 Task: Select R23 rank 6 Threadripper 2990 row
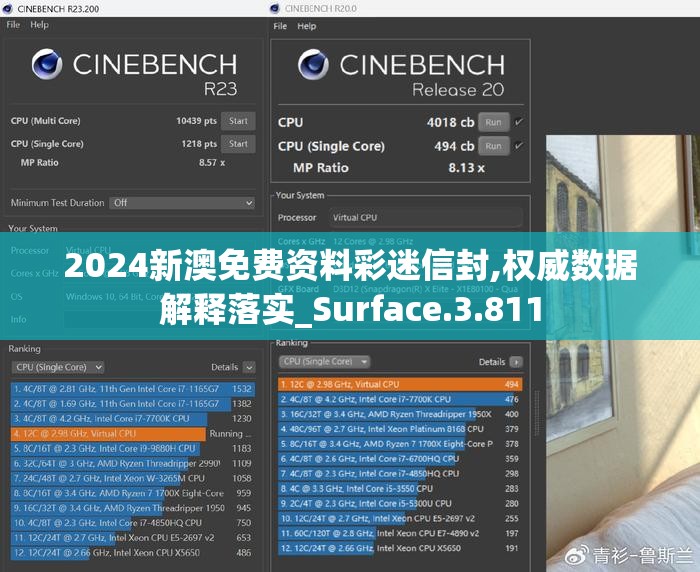point(133,463)
